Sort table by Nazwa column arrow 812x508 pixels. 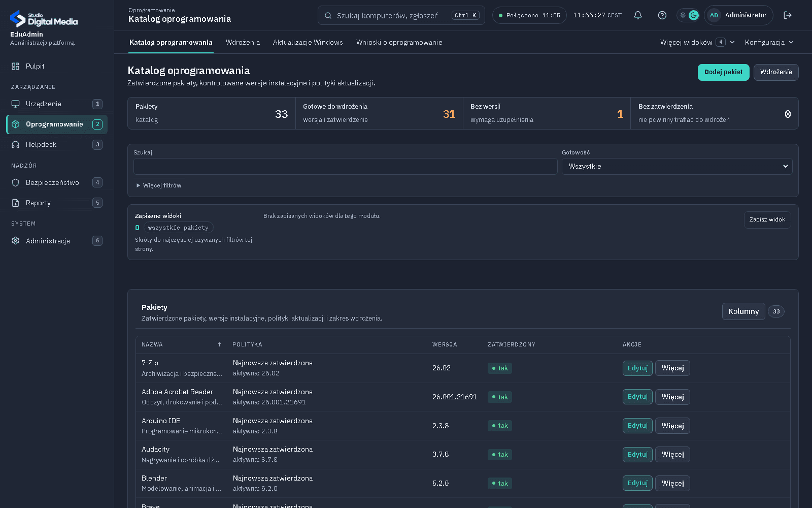coord(219,344)
